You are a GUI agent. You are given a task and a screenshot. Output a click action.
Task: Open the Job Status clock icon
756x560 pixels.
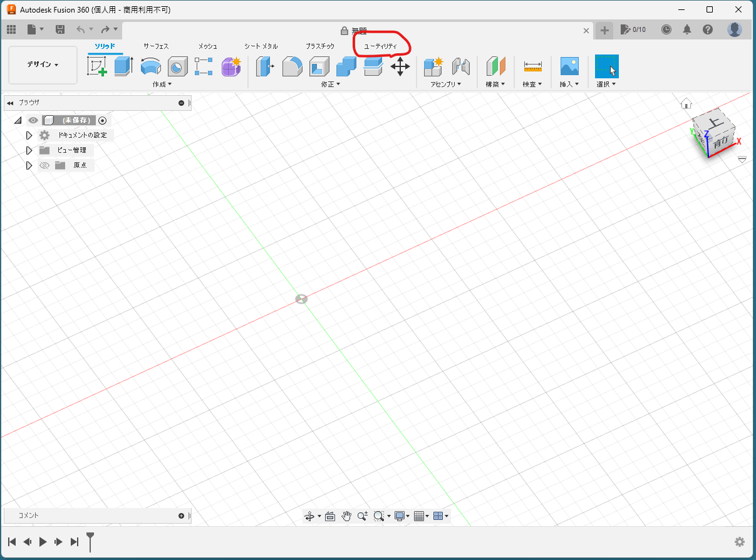pos(666,29)
